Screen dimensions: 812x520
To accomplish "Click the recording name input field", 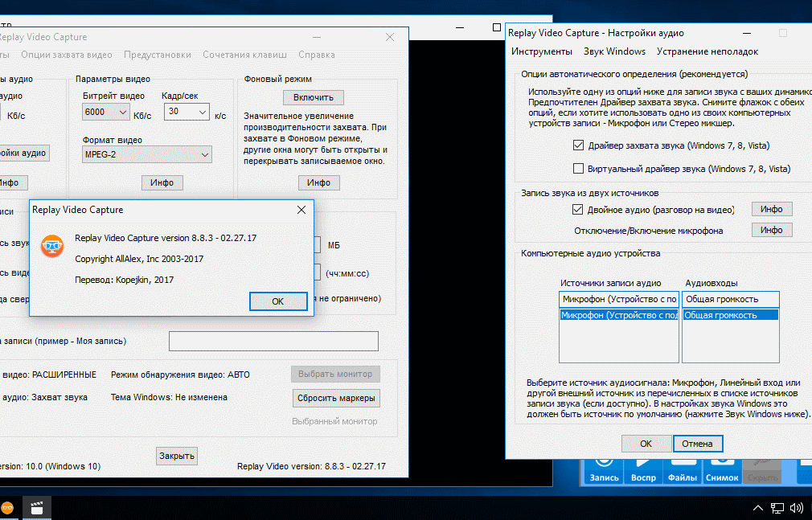I will point(273,342).
